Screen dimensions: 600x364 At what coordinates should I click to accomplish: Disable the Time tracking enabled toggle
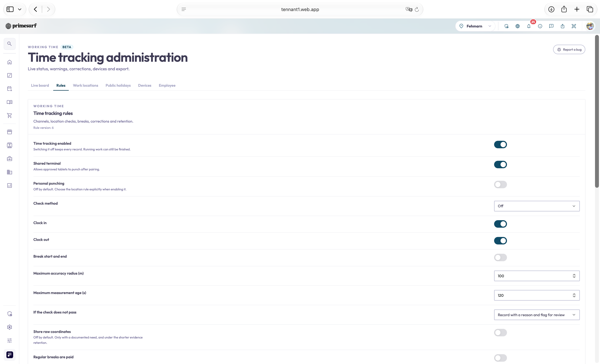click(x=500, y=145)
